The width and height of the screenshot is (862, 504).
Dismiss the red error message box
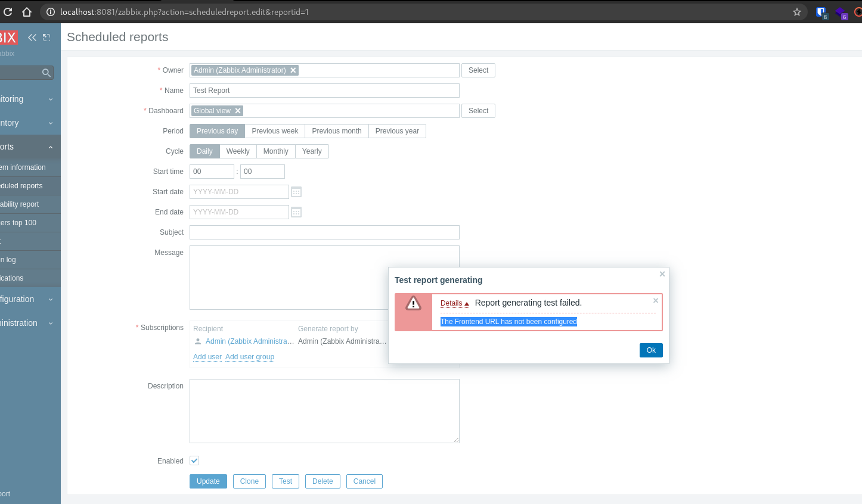tap(656, 301)
